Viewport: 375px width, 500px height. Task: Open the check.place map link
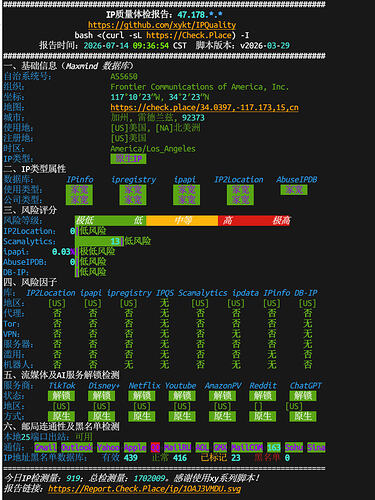(x=204, y=107)
